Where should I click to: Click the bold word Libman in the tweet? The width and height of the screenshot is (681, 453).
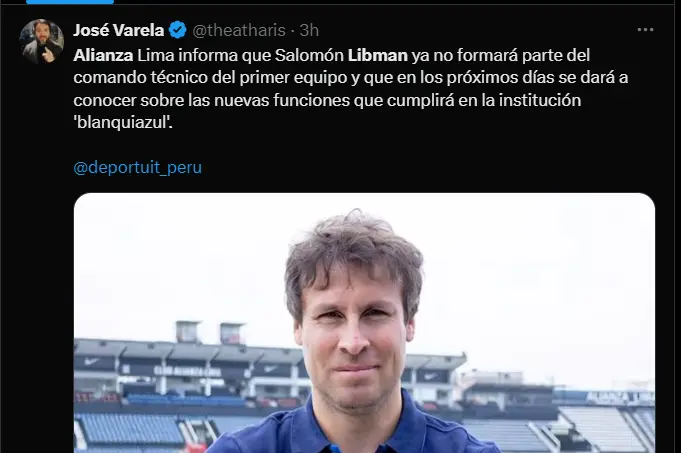click(378, 55)
